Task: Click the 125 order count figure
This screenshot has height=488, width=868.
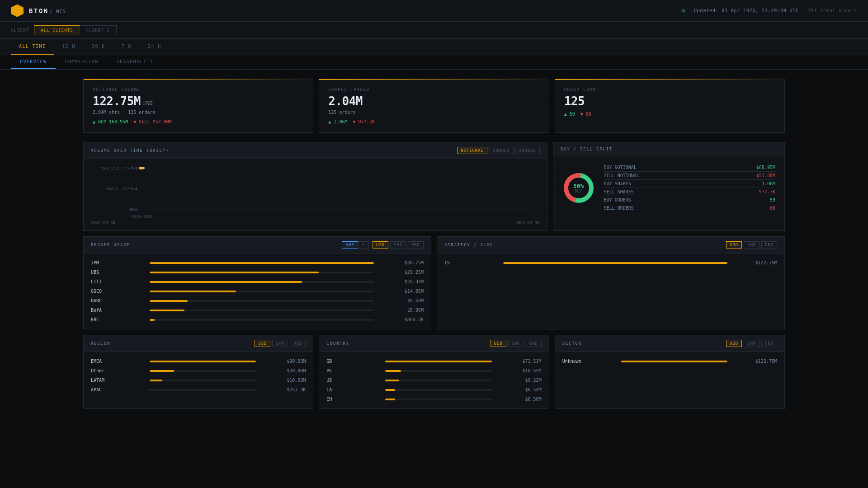Action: tap(574, 101)
